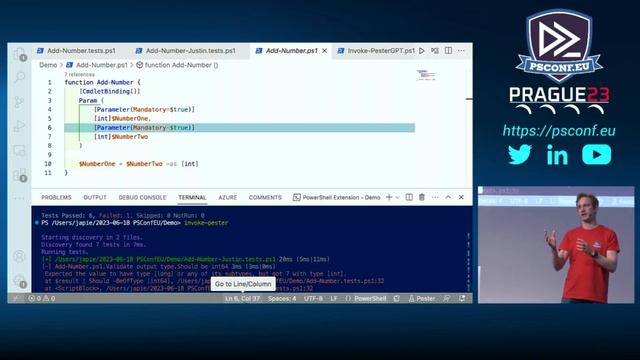
Task: Open errors and warnings count in status bar
Action: 42,298
